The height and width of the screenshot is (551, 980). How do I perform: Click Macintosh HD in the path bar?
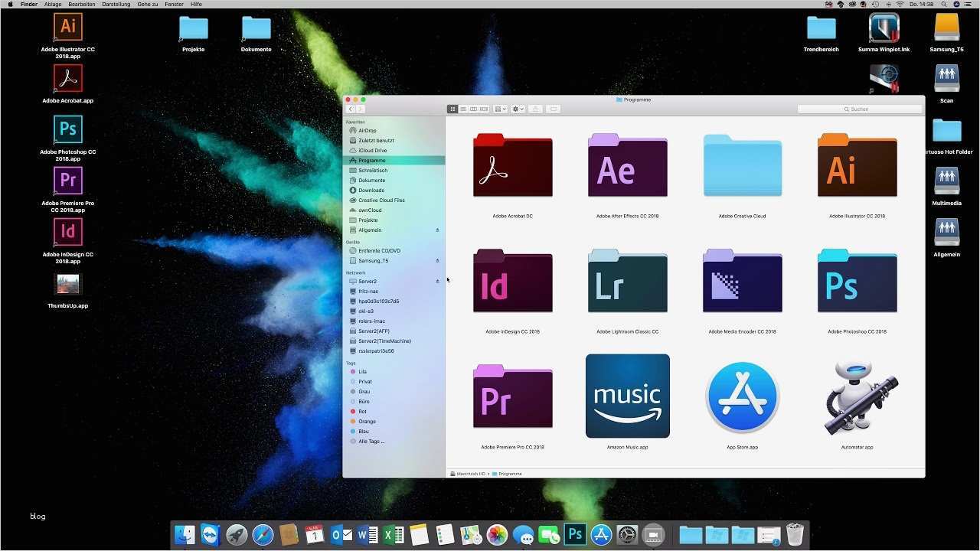(468, 474)
